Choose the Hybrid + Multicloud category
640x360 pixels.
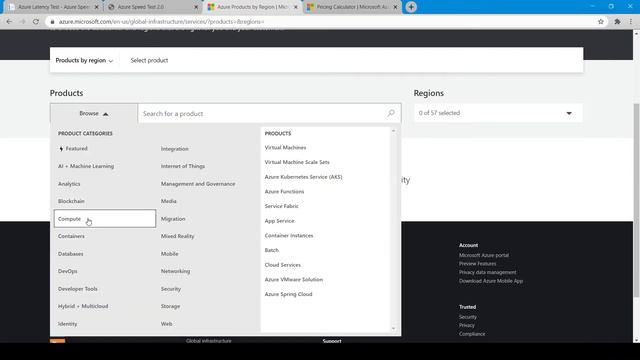(x=83, y=306)
